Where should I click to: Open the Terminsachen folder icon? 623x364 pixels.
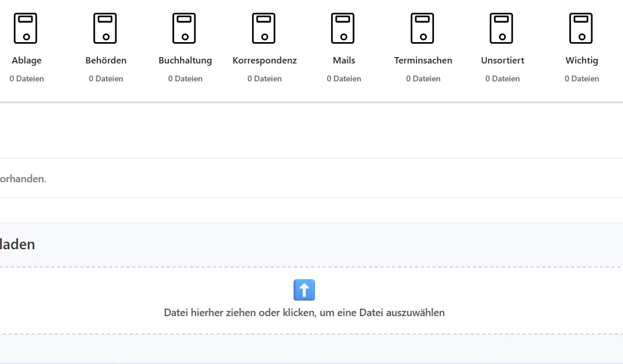tap(422, 28)
